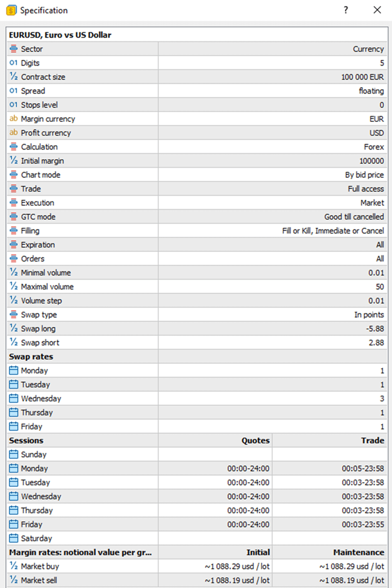
Task: Click the Specification window gold icon
Action: point(11,10)
